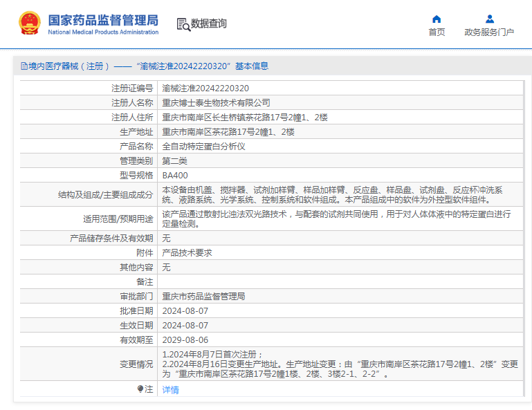This screenshot has width=532, height=410.
Task: Click the national emblem logo
Action: coord(29,24)
